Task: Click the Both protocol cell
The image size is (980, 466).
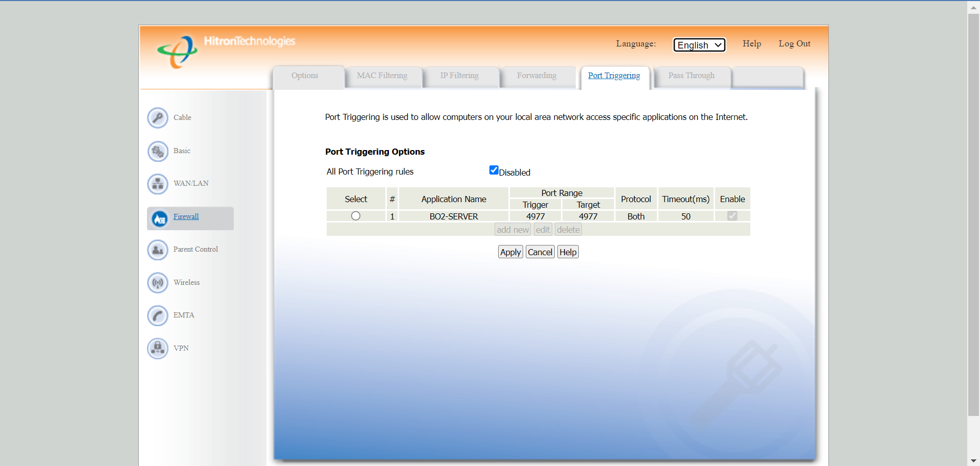Action: pyautogui.click(x=636, y=216)
